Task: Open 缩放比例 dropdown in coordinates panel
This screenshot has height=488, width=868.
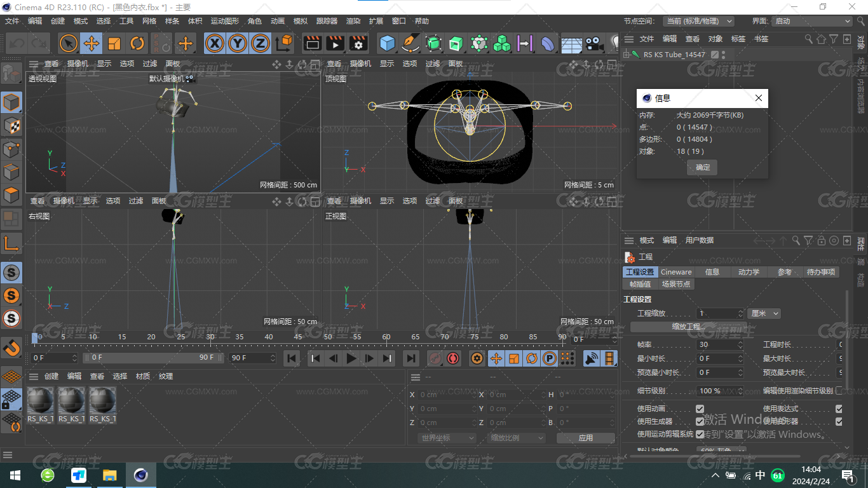Action: tap(517, 438)
